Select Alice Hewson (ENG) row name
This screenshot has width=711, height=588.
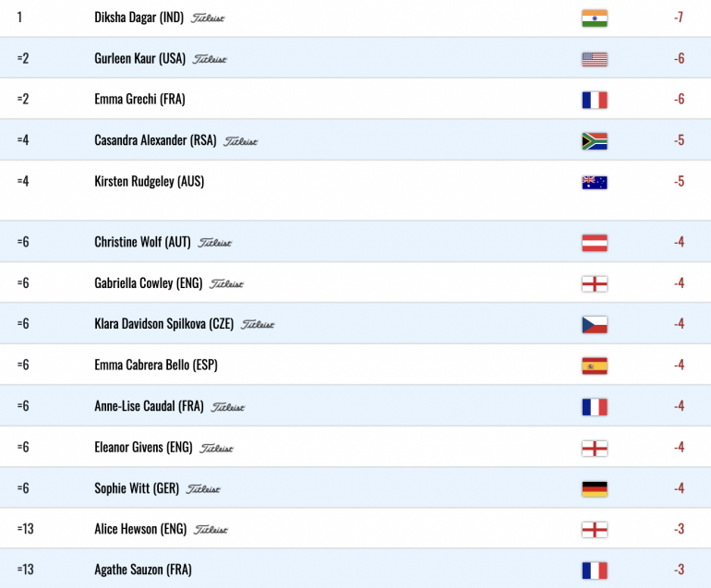tap(140, 529)
